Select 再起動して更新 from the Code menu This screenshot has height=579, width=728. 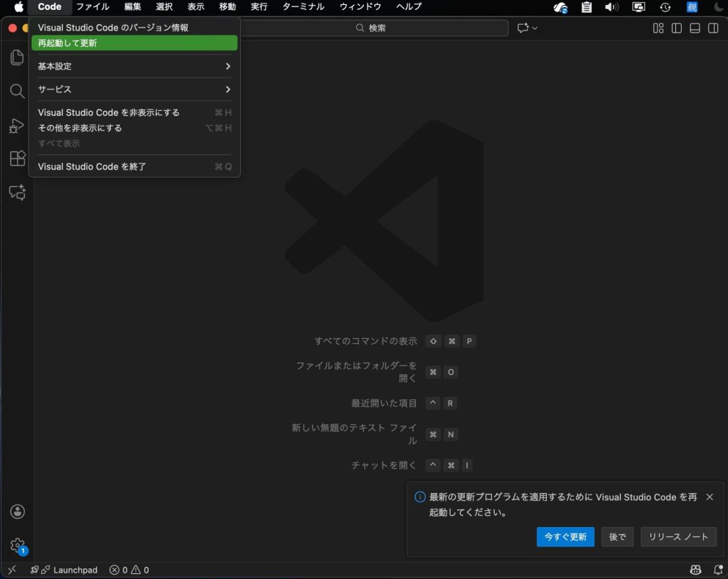(x=134, y=43)
